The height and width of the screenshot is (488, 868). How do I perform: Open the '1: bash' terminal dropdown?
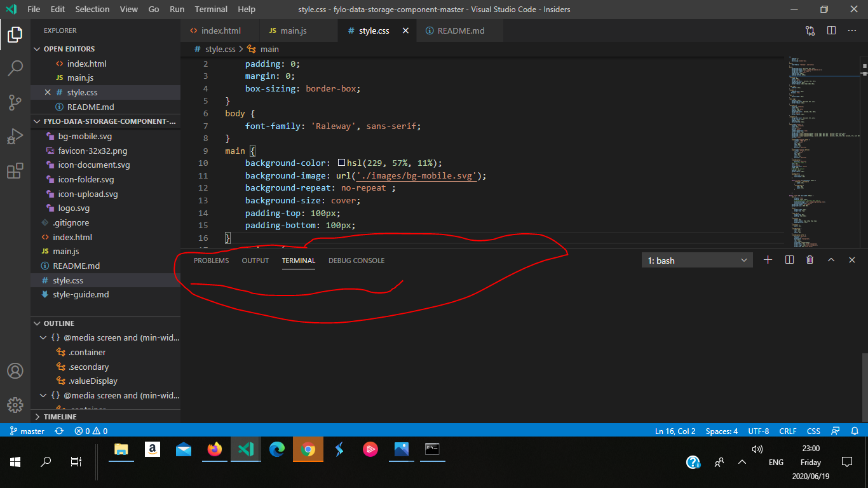click(x=696, y=260)
